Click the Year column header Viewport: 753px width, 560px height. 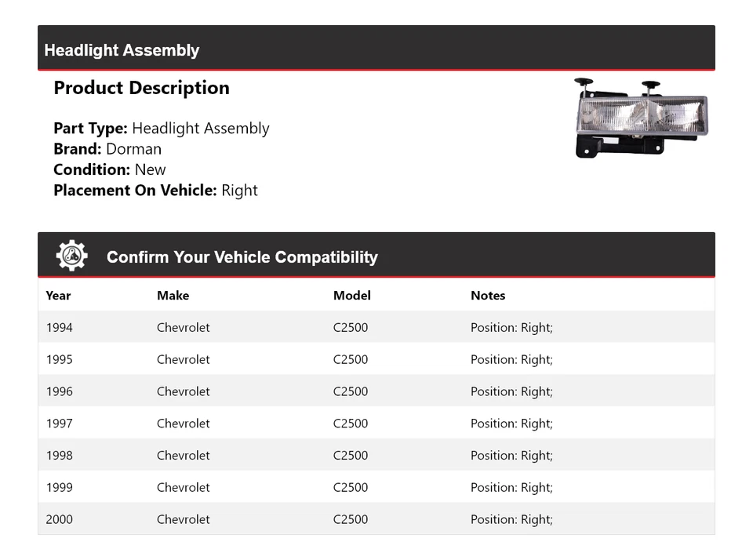point(58,296)
